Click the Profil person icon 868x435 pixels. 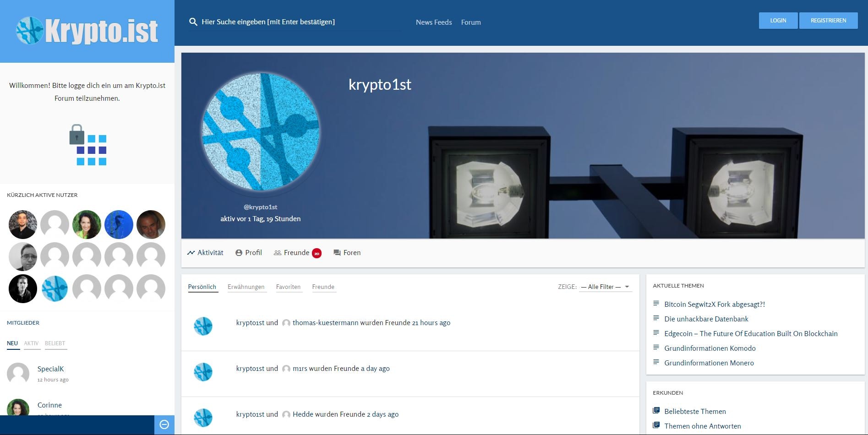click(x=239, y=252)
